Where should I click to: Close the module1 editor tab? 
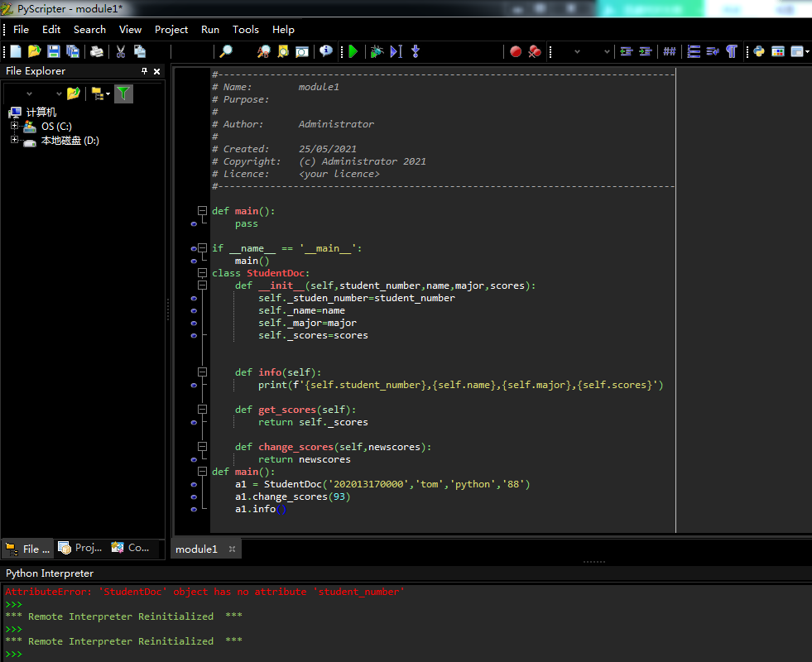coord(232,549)
